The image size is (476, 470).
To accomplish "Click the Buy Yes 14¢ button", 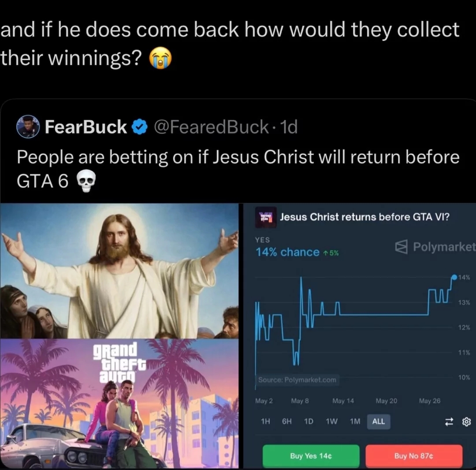I will pyautogui.click(x=311, y=456).
